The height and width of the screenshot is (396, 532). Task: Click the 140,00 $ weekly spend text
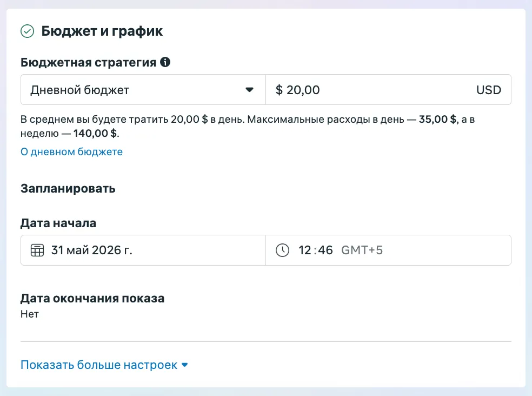pos(95,133)
